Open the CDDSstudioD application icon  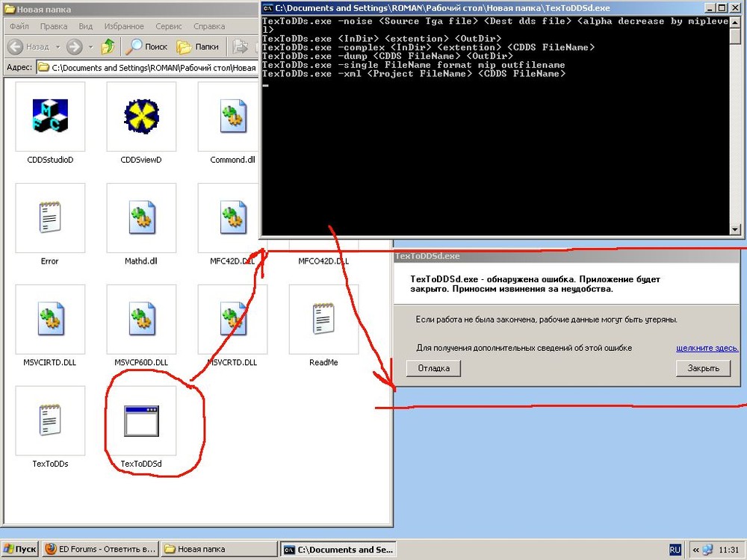coord(50,116)
